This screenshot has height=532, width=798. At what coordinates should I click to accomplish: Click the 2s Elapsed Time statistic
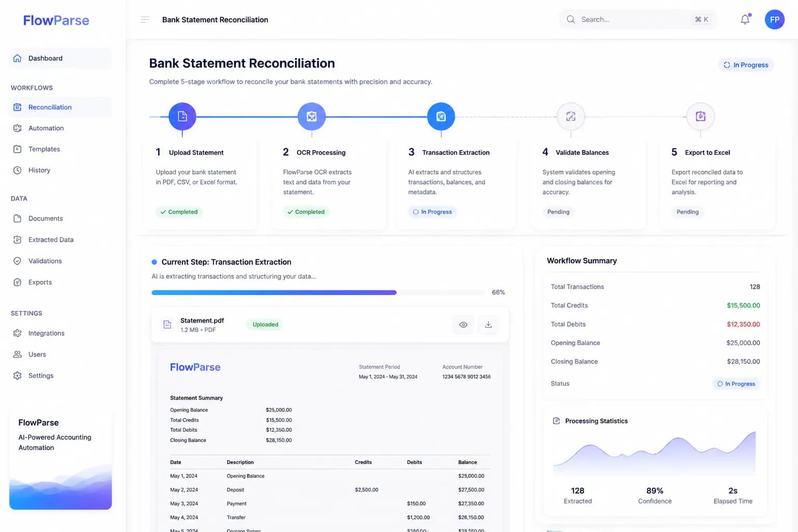tap(733, 496)
